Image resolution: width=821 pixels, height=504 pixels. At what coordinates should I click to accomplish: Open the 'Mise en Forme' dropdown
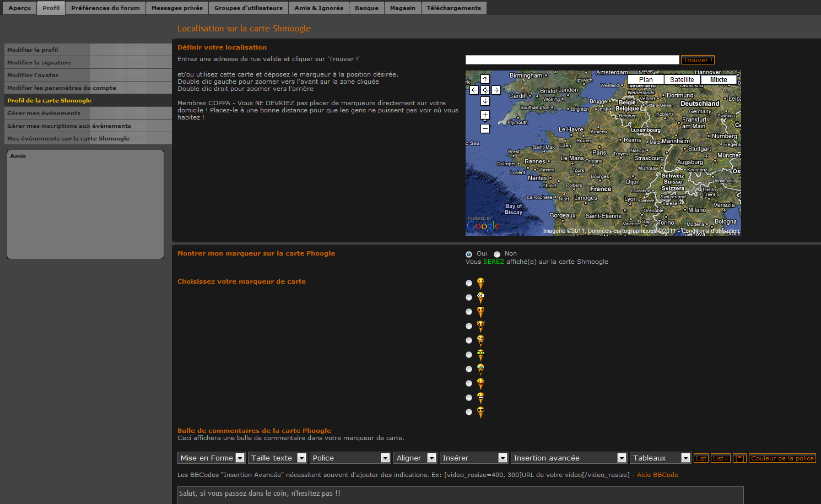[x=212, y=458]
